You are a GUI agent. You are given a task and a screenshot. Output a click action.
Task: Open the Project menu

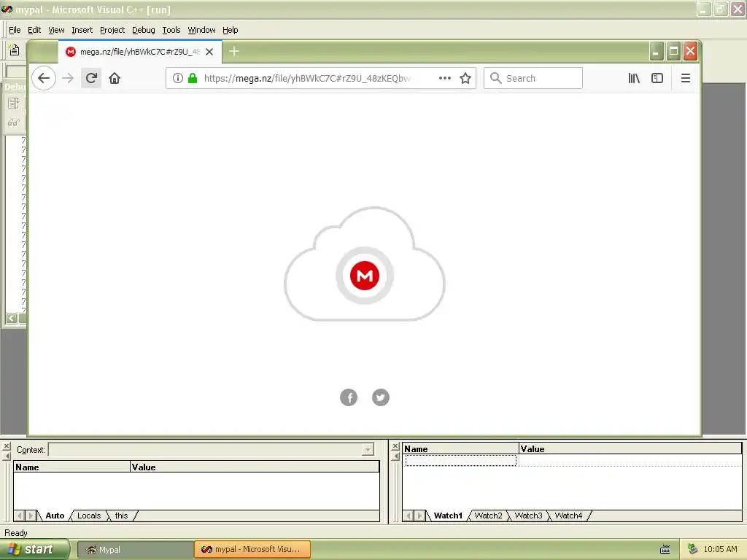(x=112, y=30)
